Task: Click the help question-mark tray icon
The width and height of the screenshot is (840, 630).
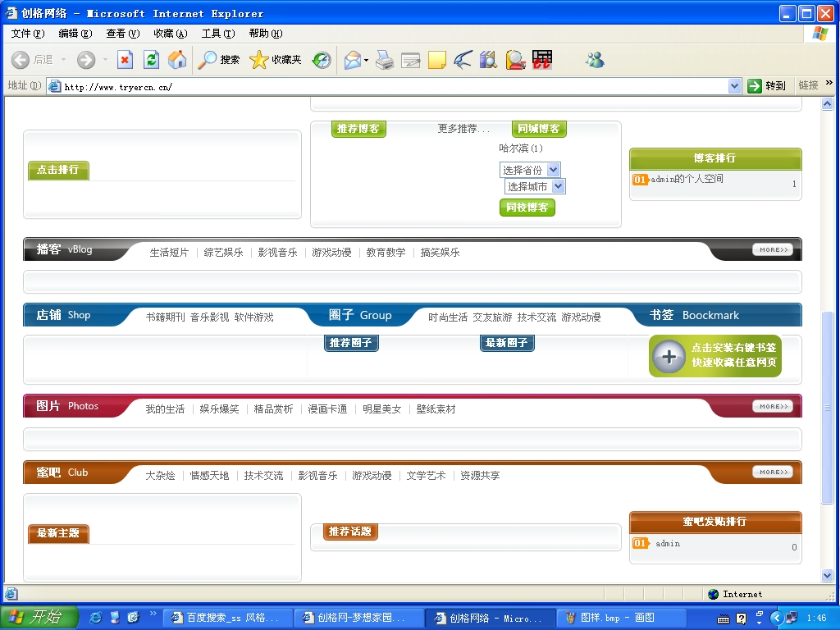Action: pyautogui.click(x=741, y=619)
